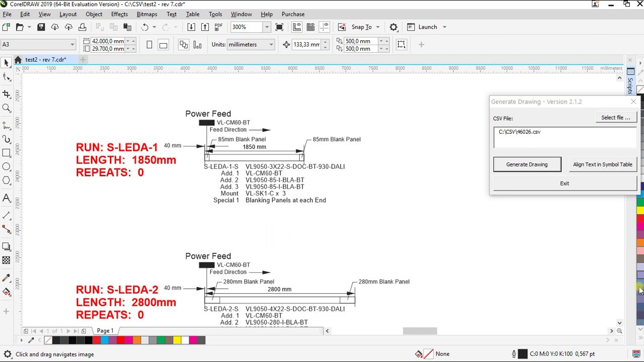The height and width of the screenshot is (362, 644).
Task: Click the Import icon
Action: pos(191,27)
